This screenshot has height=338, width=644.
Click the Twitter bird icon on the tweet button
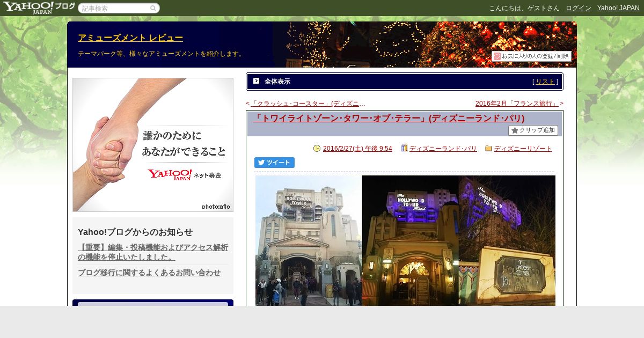(x=261, y=163)
